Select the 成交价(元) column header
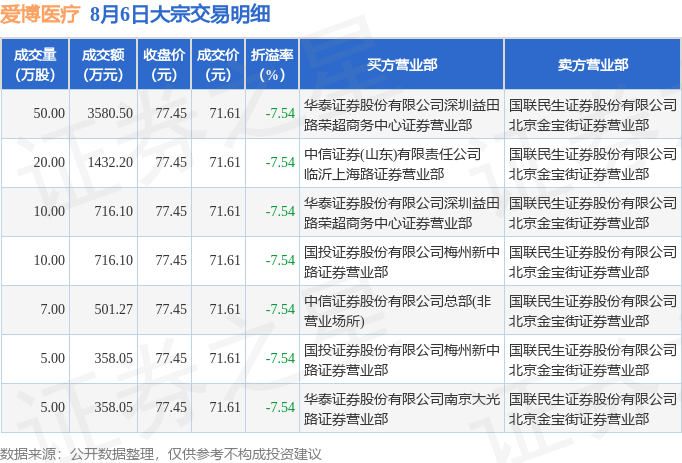This screenshot has height=463, width=682. (218, 64)
